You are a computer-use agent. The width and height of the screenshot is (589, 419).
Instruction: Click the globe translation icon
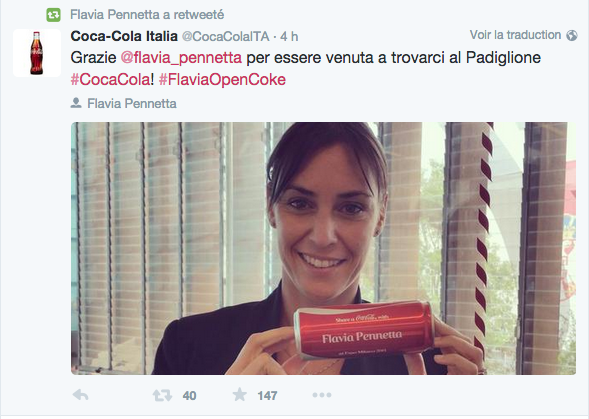click(572, 35)
